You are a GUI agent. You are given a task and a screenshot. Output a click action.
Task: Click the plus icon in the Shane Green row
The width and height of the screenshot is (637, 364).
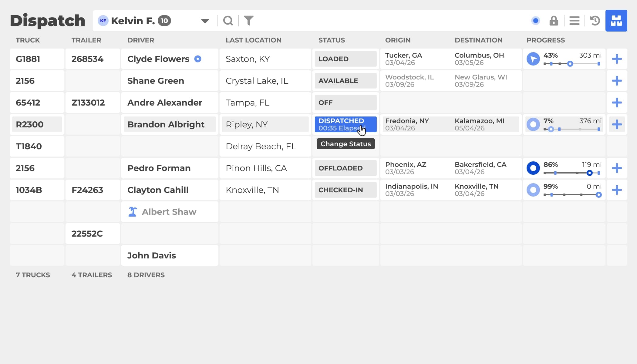(x=617, y=81)
